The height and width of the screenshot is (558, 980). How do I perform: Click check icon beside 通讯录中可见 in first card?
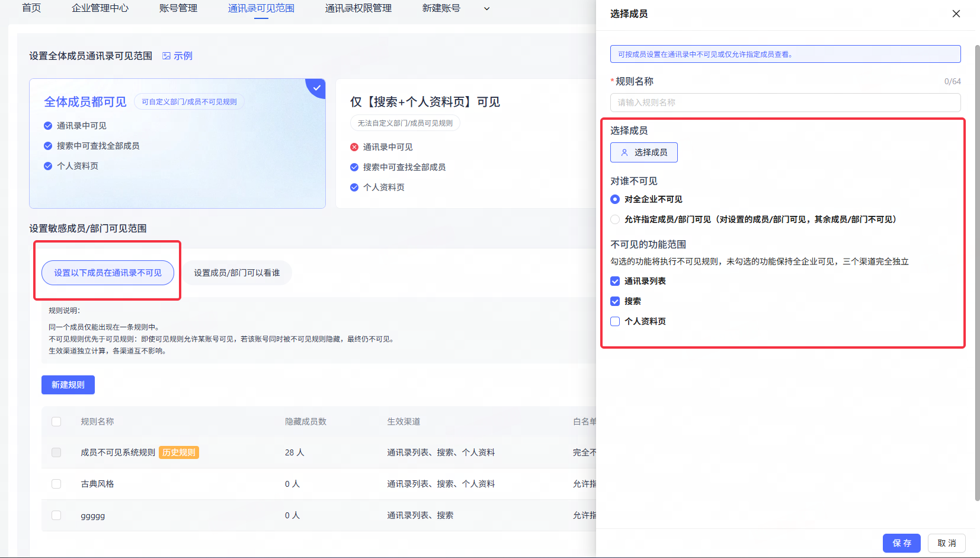(x=48, y=126)
